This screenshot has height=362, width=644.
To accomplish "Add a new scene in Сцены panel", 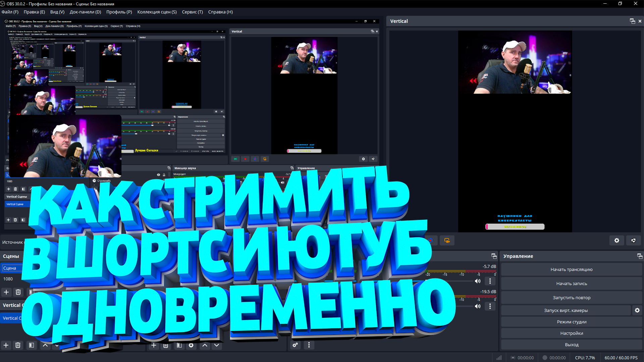I will click(6, 292).
